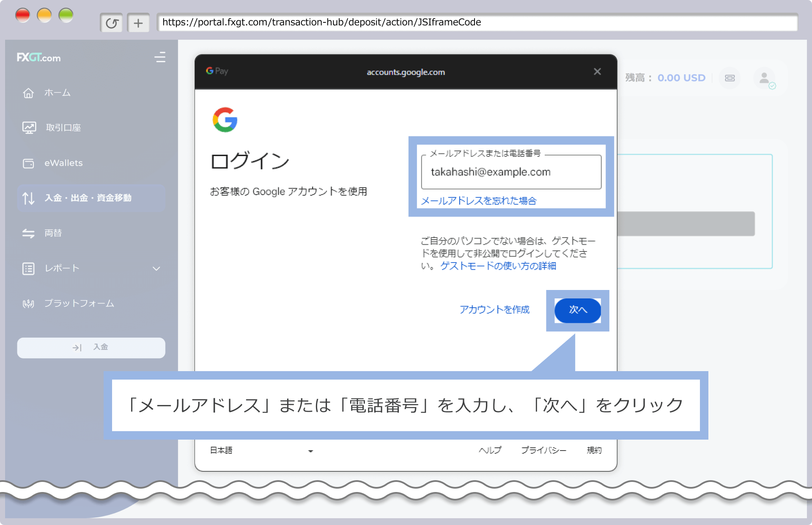Click the ヘルプ link
The image size is (812, 525).
(x=490, y=450)
